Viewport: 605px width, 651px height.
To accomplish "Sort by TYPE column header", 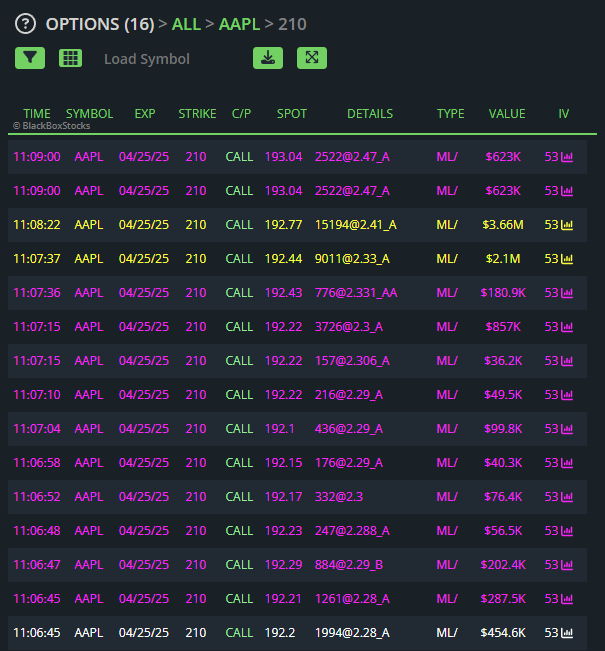I will [450, 114].
